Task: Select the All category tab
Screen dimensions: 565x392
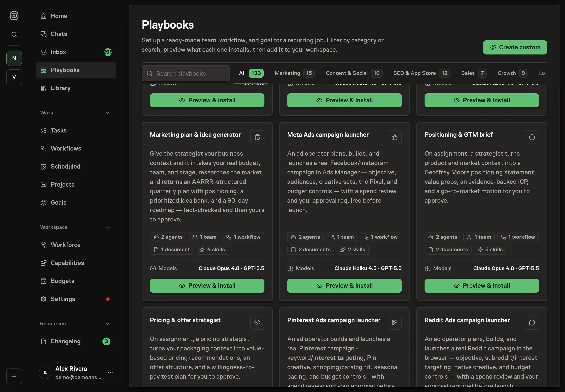Action: (251, 73)
